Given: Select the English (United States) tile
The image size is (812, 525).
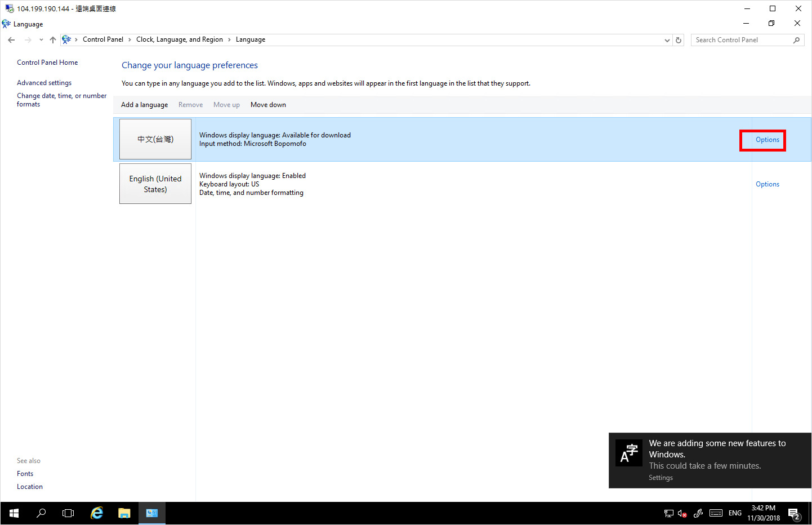Looking at the screenshot, I should (x=155, y=184).
